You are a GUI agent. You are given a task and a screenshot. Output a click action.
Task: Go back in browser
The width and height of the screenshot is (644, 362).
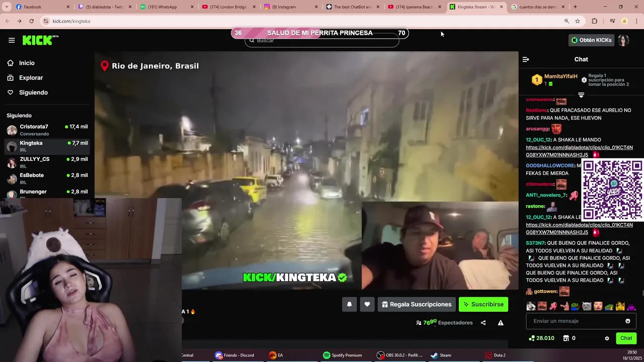pos(7,21)
